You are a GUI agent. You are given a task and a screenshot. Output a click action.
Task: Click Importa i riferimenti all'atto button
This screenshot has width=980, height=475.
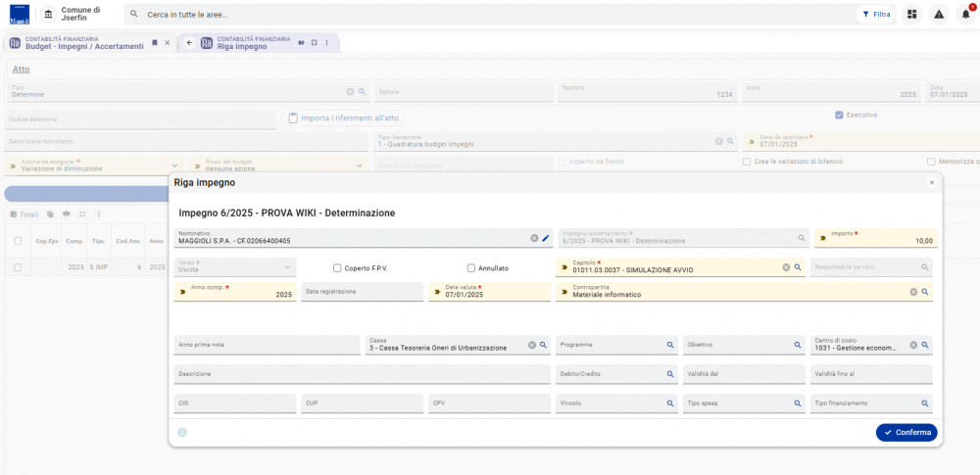(x=344, y=119)
